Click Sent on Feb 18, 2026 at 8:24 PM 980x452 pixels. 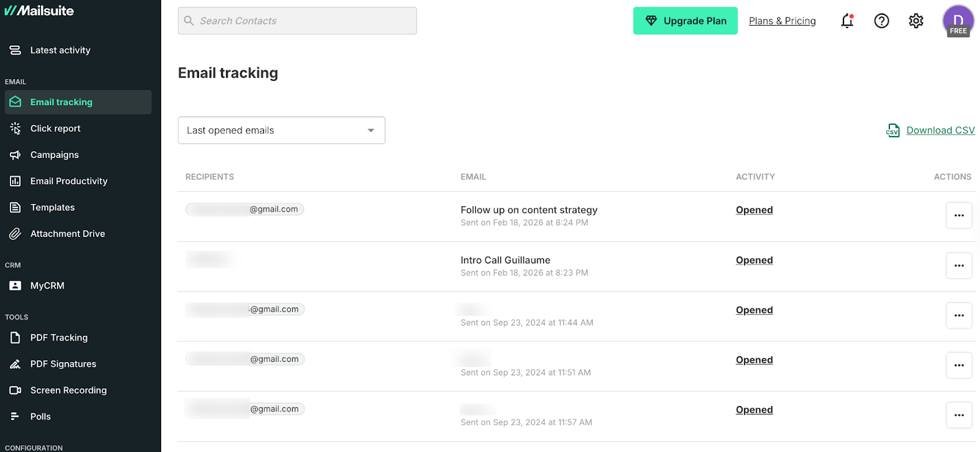coord(524,223)
